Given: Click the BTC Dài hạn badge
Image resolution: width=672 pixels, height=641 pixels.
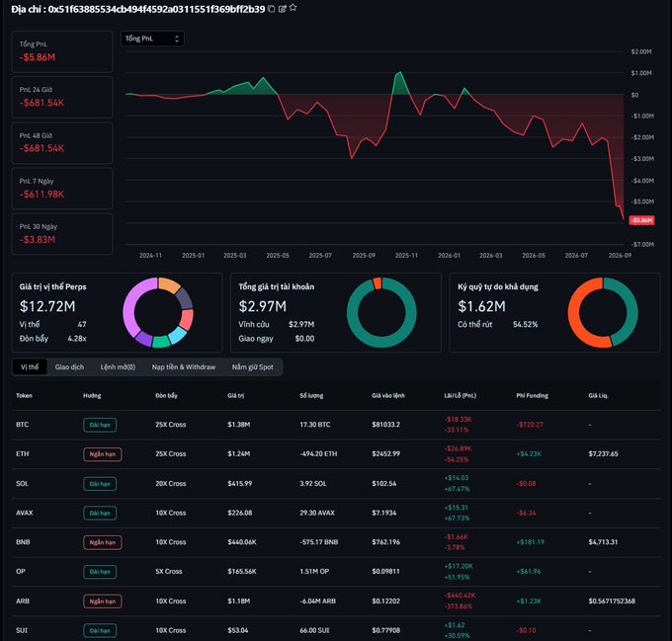Looking at the screenshot, I should [100, 425].
